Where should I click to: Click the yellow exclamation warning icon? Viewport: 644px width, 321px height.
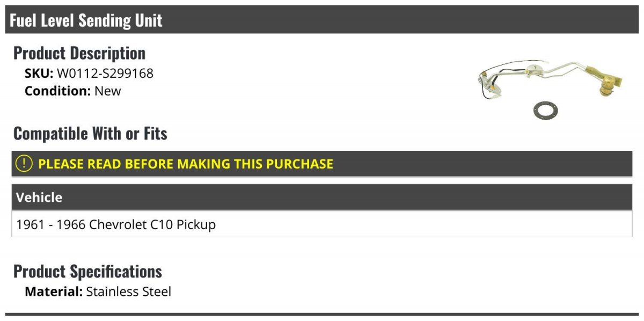tap(24, 164)
